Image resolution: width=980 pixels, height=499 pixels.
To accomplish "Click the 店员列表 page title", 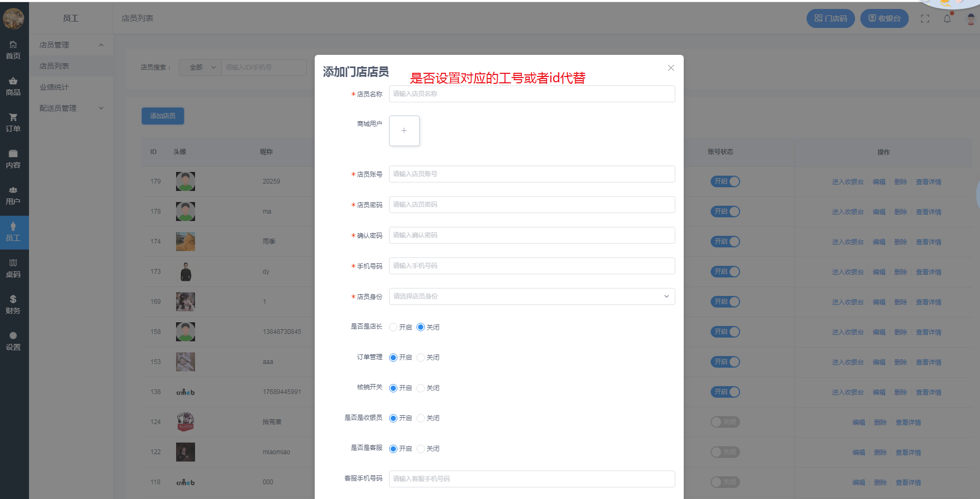I will click(138, 18).
